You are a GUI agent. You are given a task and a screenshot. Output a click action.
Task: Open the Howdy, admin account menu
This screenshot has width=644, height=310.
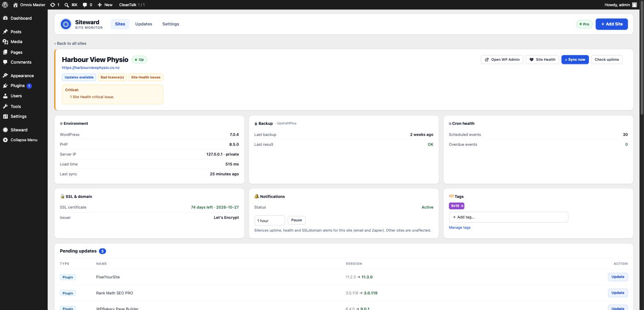point(621,5)
